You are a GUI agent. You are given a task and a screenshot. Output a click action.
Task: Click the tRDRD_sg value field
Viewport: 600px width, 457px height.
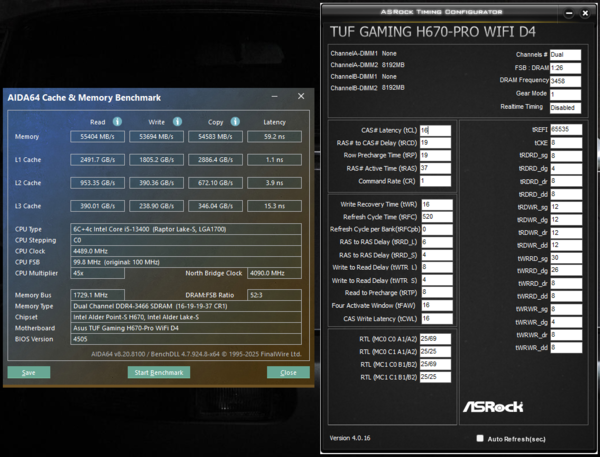click(566, 156)
